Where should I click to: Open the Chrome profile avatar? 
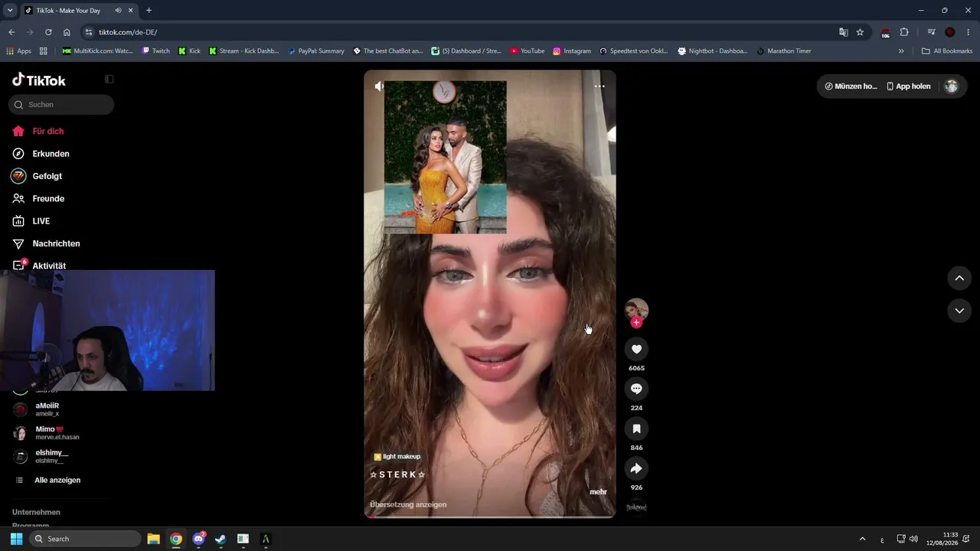pyautogui.click(x=950, y=32)
